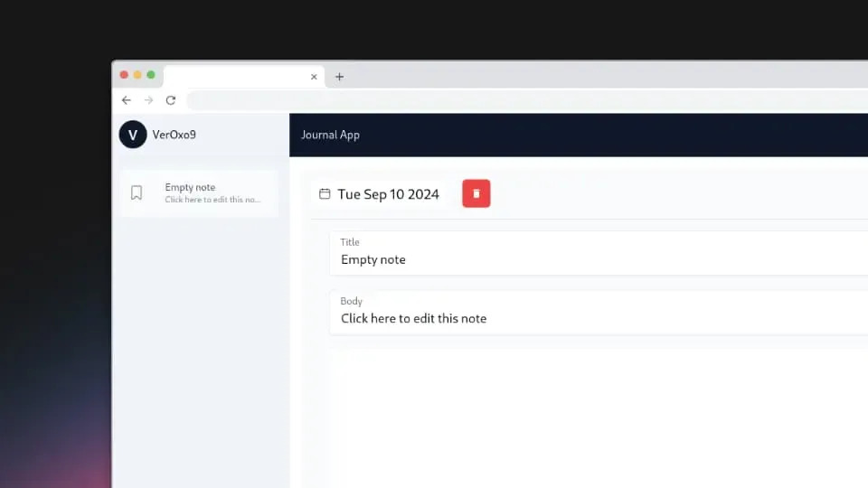The image size is (868, 488).
Task: Click the VerOxo9 username
Action: point(175,135)
